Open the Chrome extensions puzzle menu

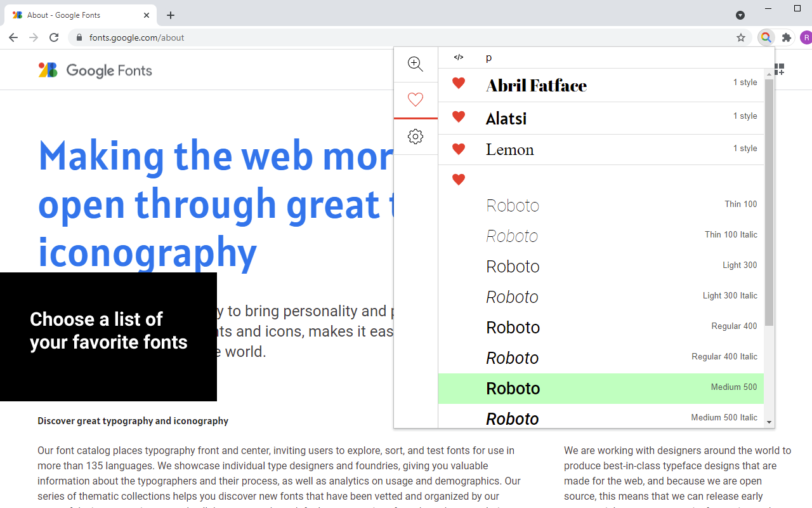[x=787, y=37]
